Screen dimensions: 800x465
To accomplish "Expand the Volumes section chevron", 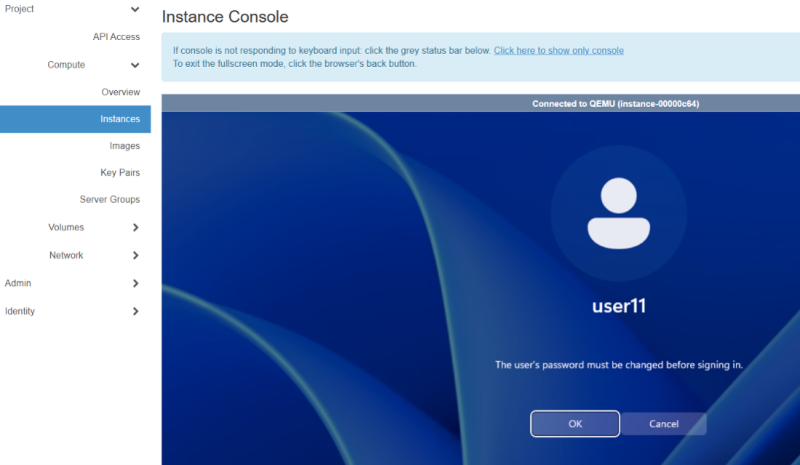I will pyautogui.click(x=135, y=227).
